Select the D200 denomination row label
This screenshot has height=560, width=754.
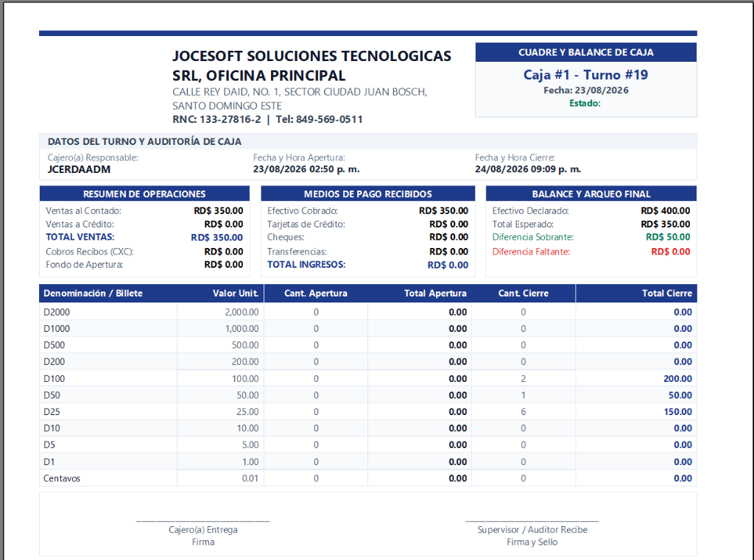pos(54,361)
